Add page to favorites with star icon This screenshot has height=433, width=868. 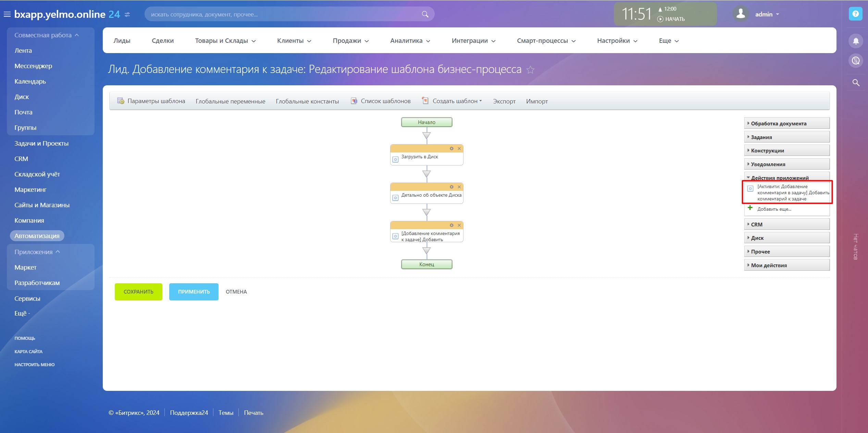click(x=530, y=70)
